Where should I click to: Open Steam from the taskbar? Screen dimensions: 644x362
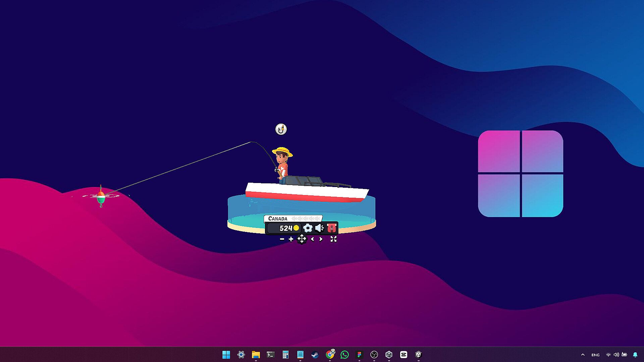(315, 355)
